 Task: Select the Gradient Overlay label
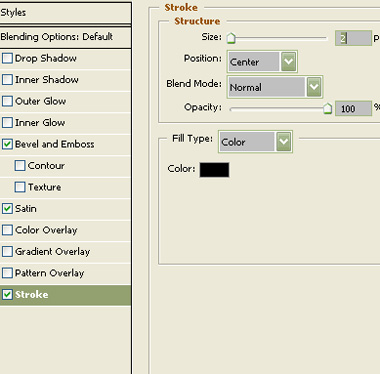coord(53,252)
